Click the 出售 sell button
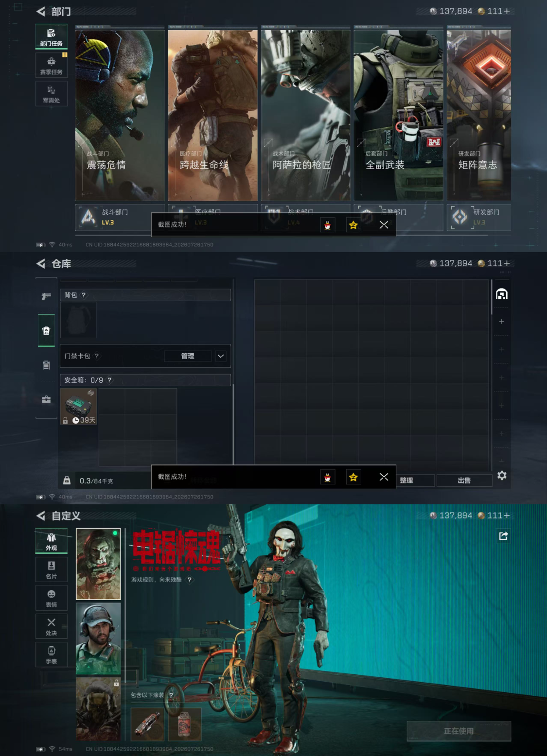The image size is (547, 756). pyautogui.click(x=464, y=481)
